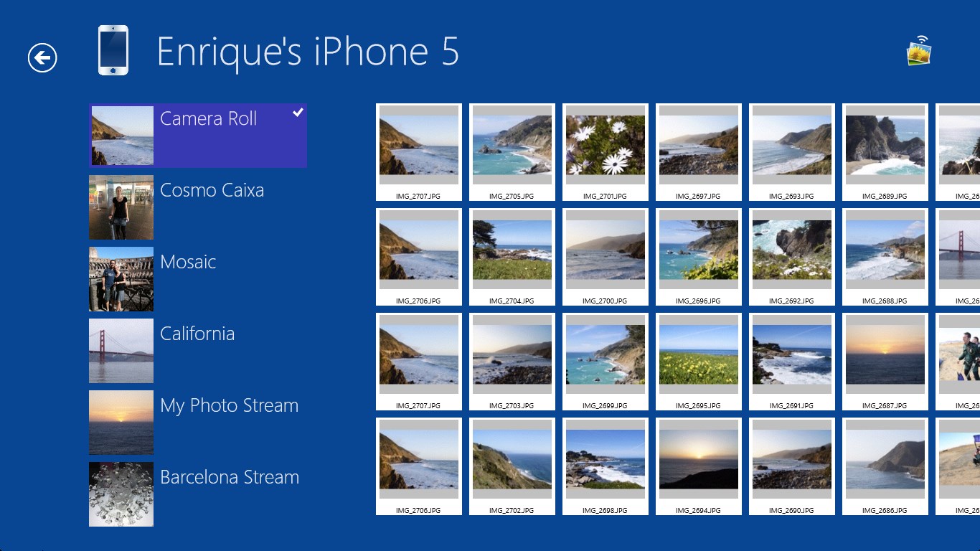Select photo IMG_2704.JPG
The width and height of the screenshot is (980, 551).
(x=512, y=257)
